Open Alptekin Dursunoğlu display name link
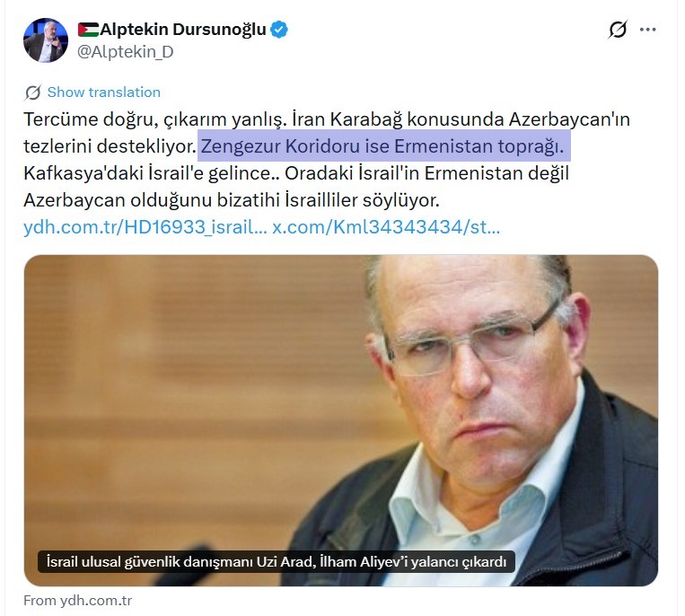Screen dimensions: 685x616 183,30
